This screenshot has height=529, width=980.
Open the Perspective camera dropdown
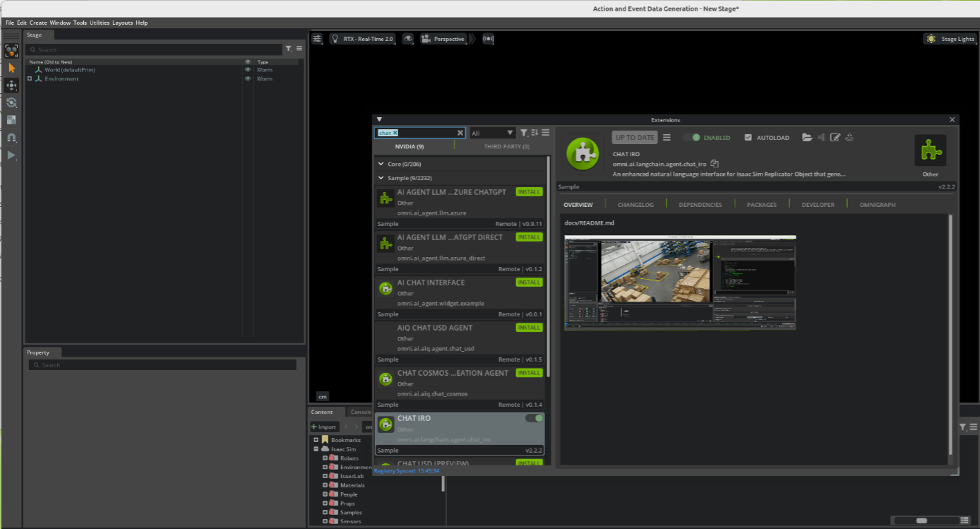(x=445, y=39)
